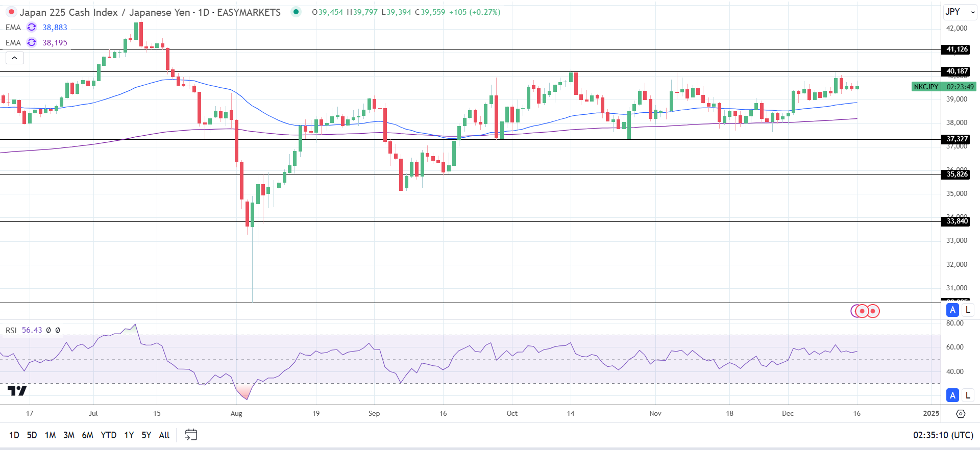980x450 pixels.
Task: Select the 1Y time range
Action: click(x=129, y=435)
